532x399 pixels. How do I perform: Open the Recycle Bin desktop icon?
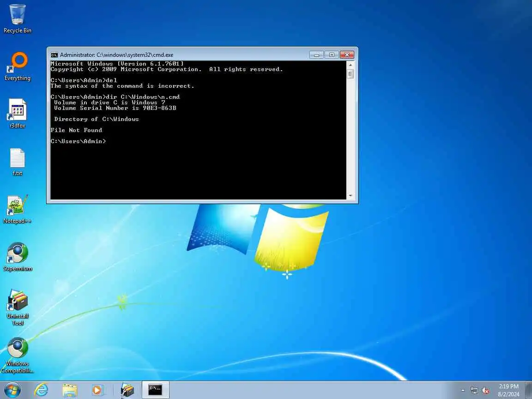pos(17,19)
